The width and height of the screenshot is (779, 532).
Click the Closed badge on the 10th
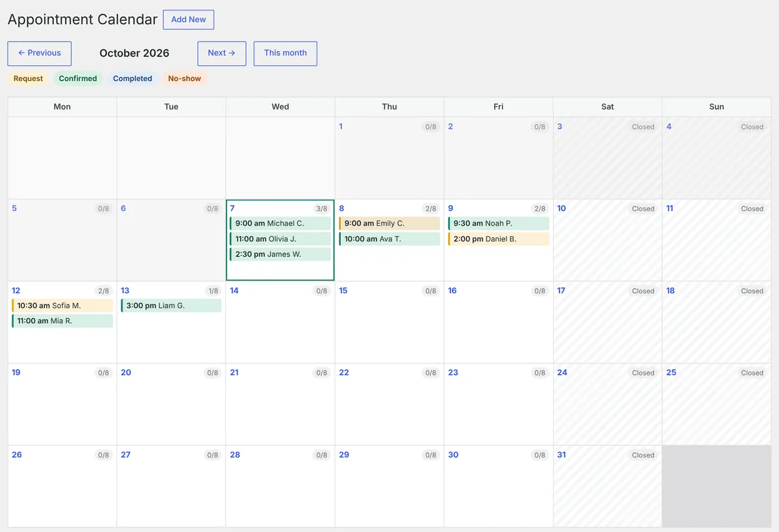643,209
